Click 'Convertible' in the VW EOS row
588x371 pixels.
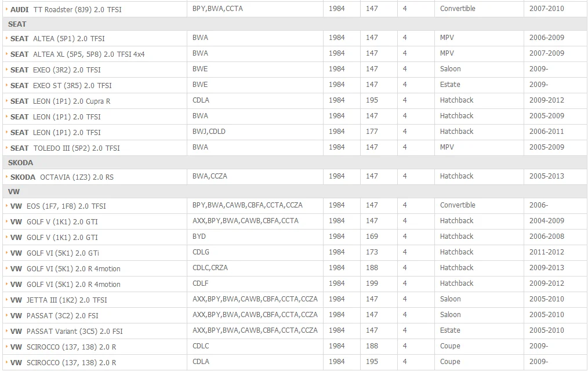point(458,205)
